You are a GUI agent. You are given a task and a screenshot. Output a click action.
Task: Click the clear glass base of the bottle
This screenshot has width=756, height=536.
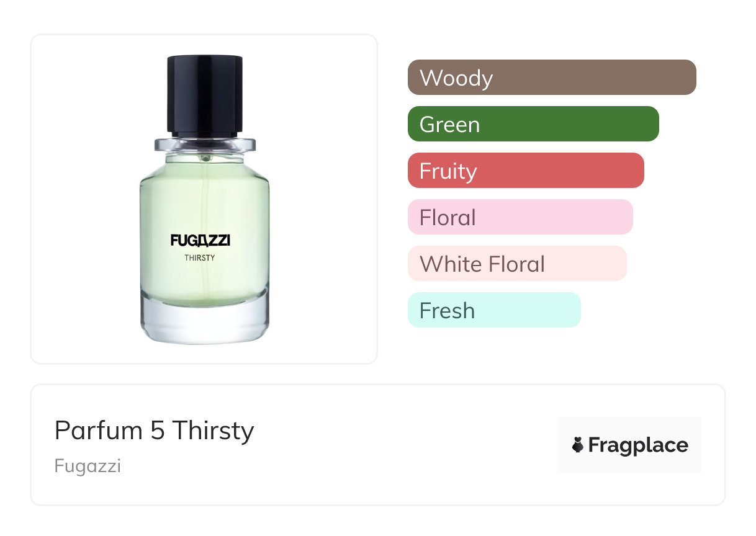(204, 321)
